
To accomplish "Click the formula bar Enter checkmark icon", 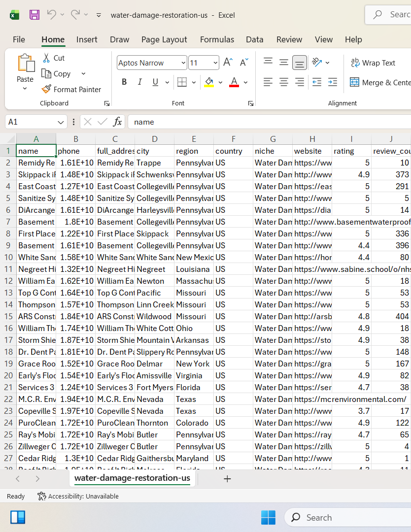I will point(102,122).
